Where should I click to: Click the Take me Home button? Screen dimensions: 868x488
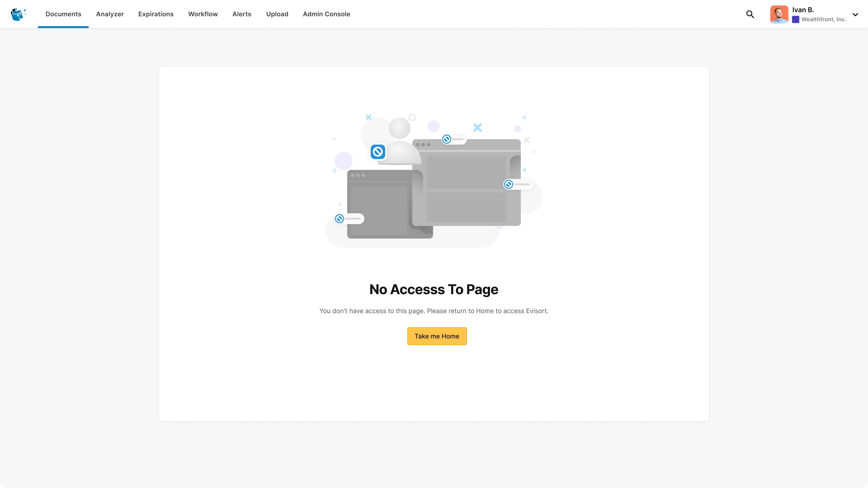click(437, 336)
